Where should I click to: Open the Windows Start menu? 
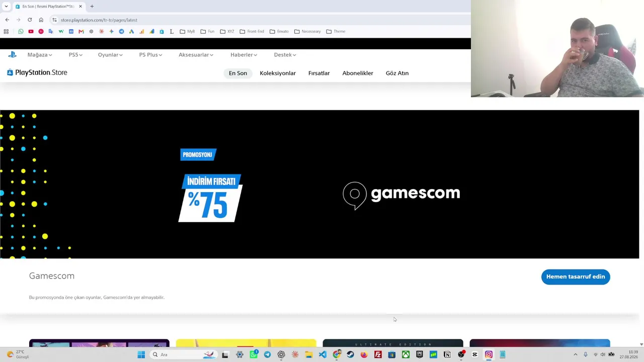click(141, 355)
